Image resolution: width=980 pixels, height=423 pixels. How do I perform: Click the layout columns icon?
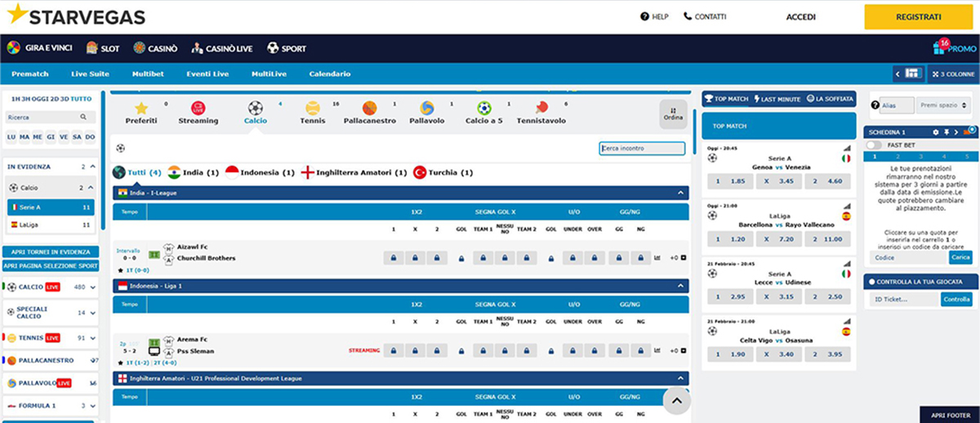pos(912,73)
